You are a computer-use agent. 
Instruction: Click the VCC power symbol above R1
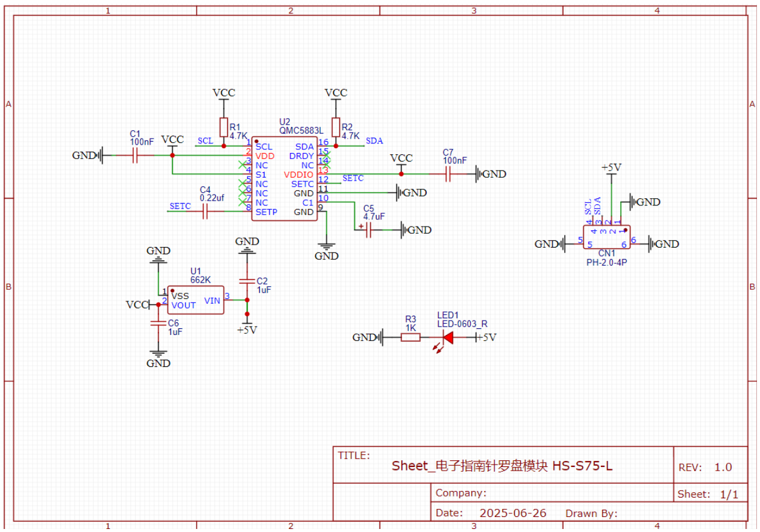pyautogui.click(x=224, y=93)
